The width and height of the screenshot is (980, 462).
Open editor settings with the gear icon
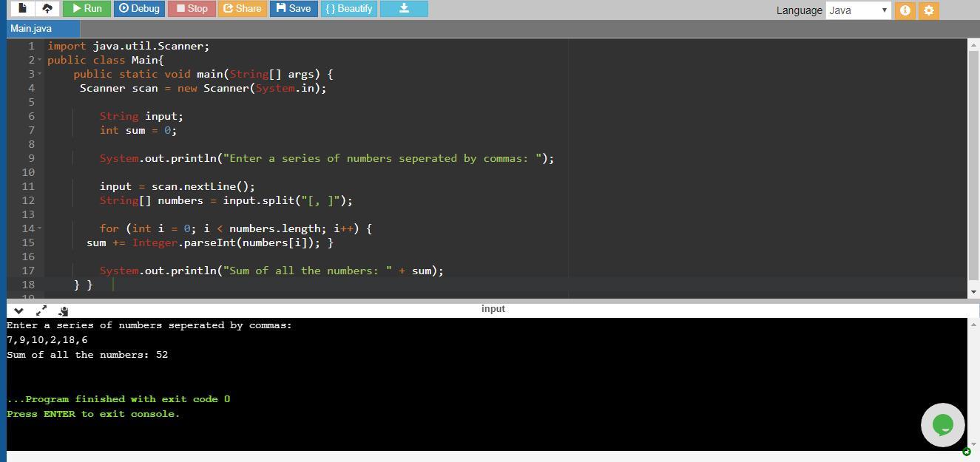tap(929, 10)
